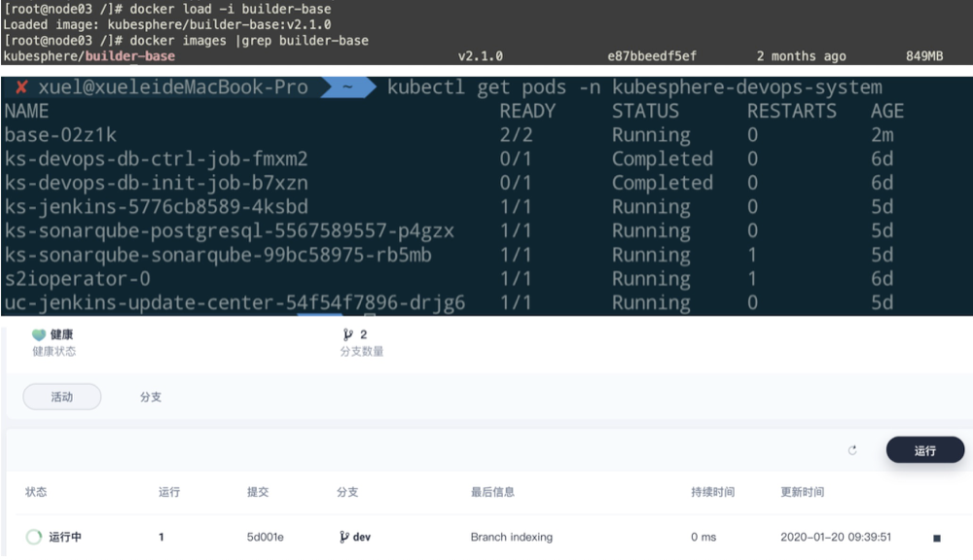Click pod name ks-devops-db-ctrl-job-fmxm2
The height and width of the screenshot is (560, 973).
156,159
